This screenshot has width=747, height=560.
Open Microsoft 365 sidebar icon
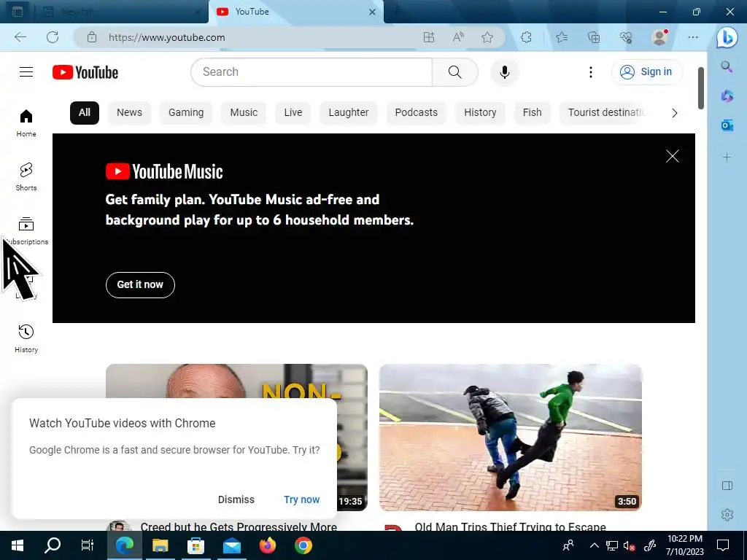pos(727,96)
